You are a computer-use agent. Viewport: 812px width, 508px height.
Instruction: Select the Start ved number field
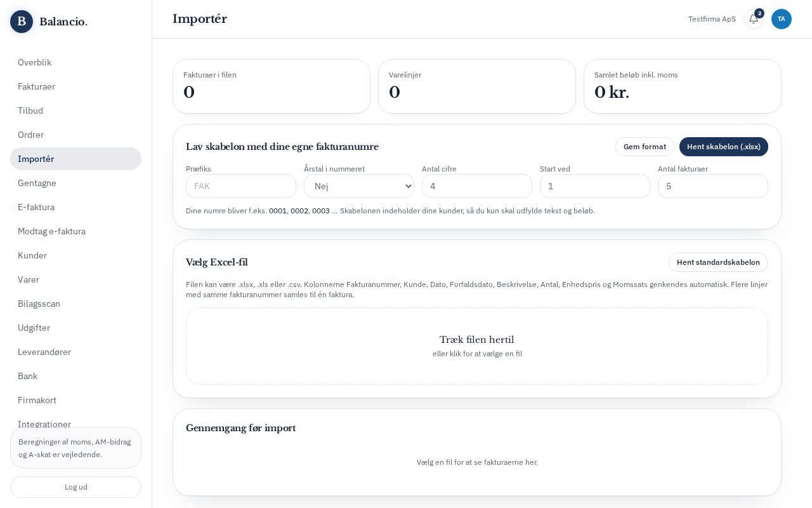[595, 186]
